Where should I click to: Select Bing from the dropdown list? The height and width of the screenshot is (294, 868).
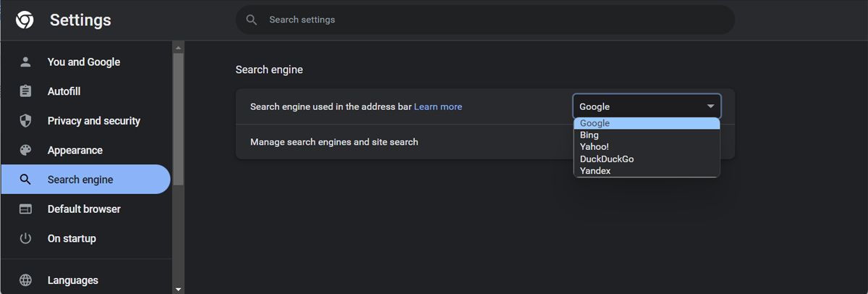pyautogui.click(x=590, y=135)
